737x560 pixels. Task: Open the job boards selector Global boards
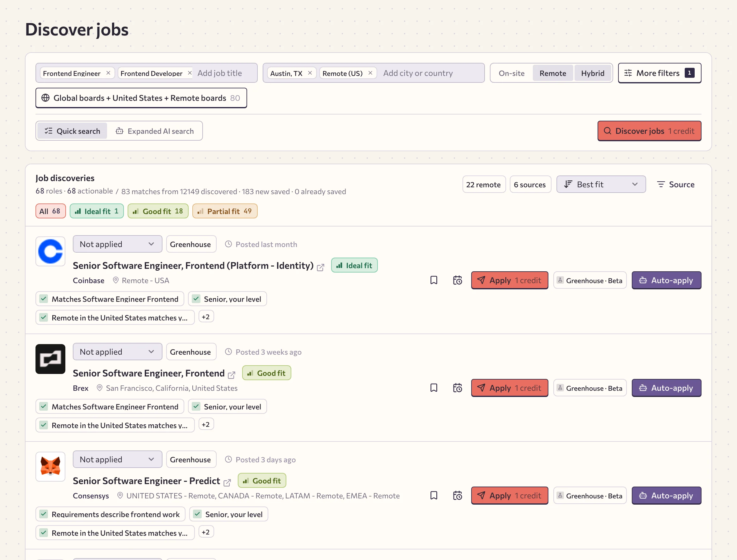tap(141, 98)
